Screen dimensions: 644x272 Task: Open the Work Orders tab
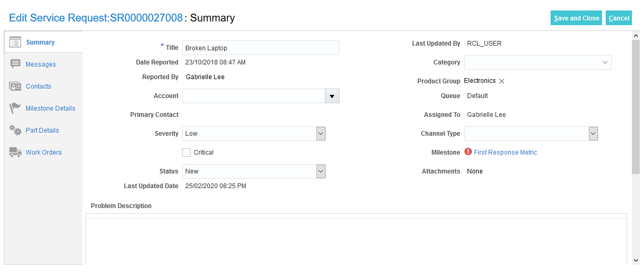(44, 153)
